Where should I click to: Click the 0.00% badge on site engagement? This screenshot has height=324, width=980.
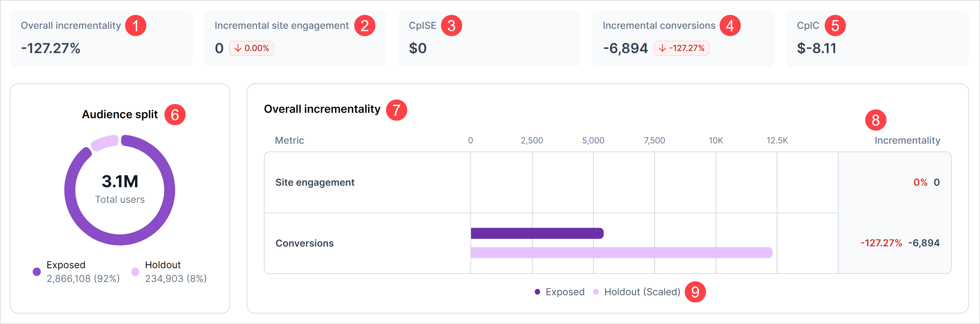click(x=252, y=48)
